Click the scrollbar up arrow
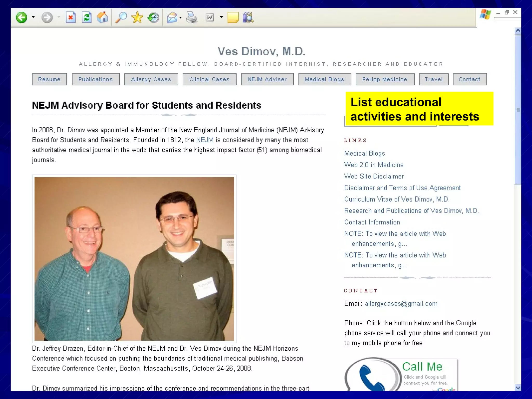 point(518,31)
